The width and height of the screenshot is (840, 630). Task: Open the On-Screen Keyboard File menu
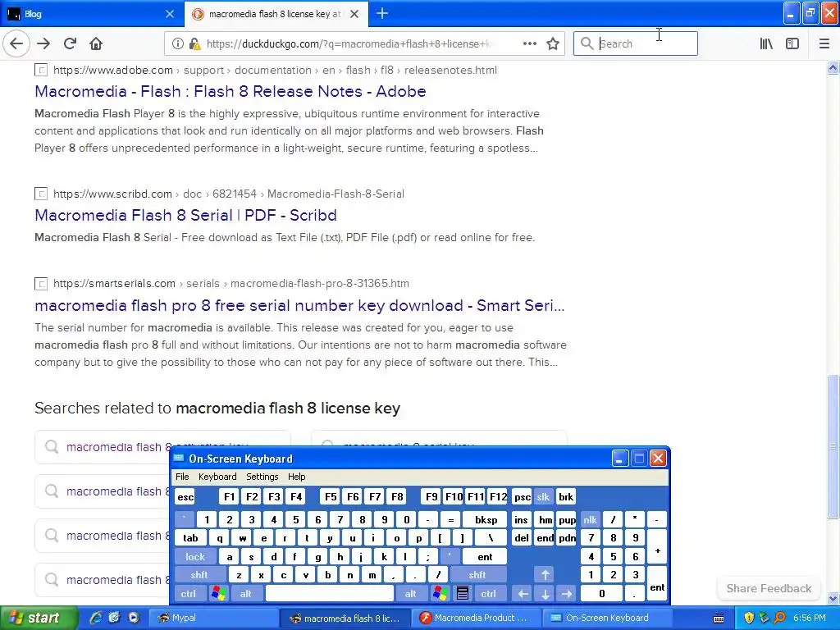182,477
